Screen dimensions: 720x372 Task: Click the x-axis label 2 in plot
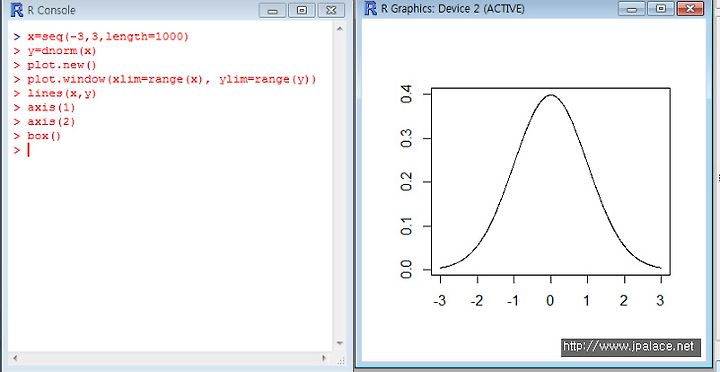coord(624,301)
